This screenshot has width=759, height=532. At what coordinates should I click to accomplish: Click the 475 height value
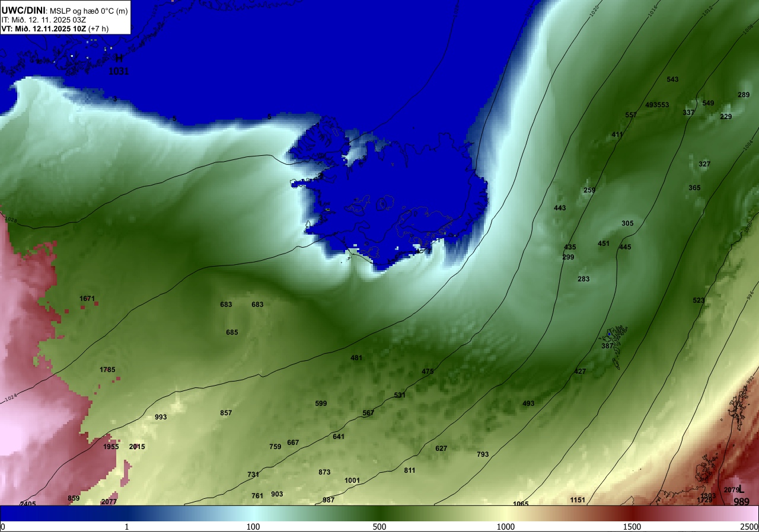pyautogui.click(x=428, y=371)
